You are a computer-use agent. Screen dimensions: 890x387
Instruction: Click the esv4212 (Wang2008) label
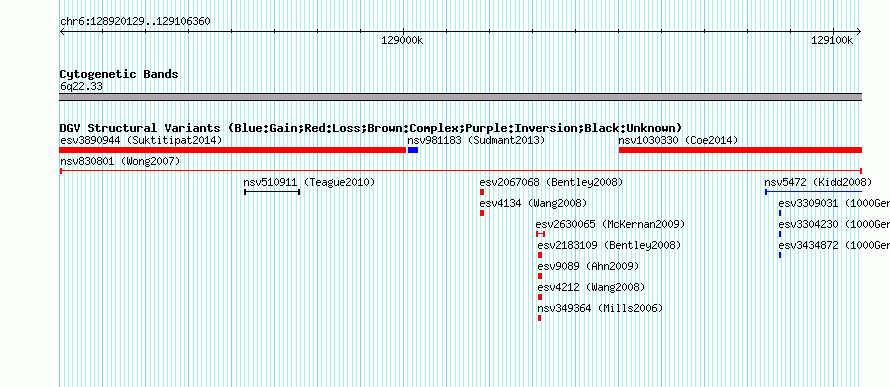coord(591,288)
